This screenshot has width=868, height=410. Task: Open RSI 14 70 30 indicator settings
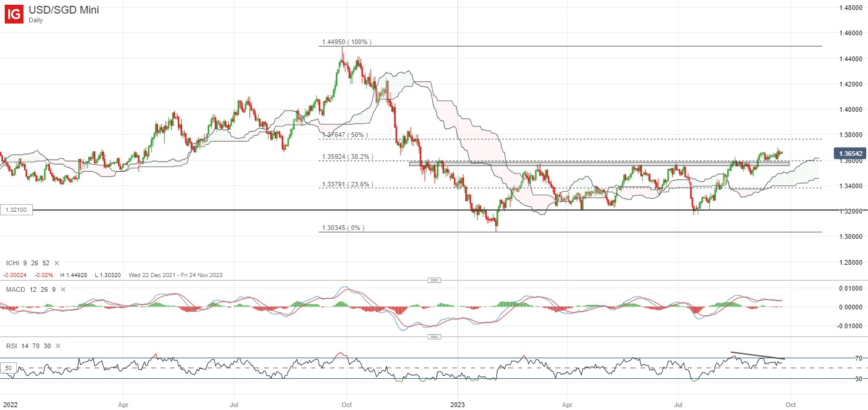tap(28, 346)
